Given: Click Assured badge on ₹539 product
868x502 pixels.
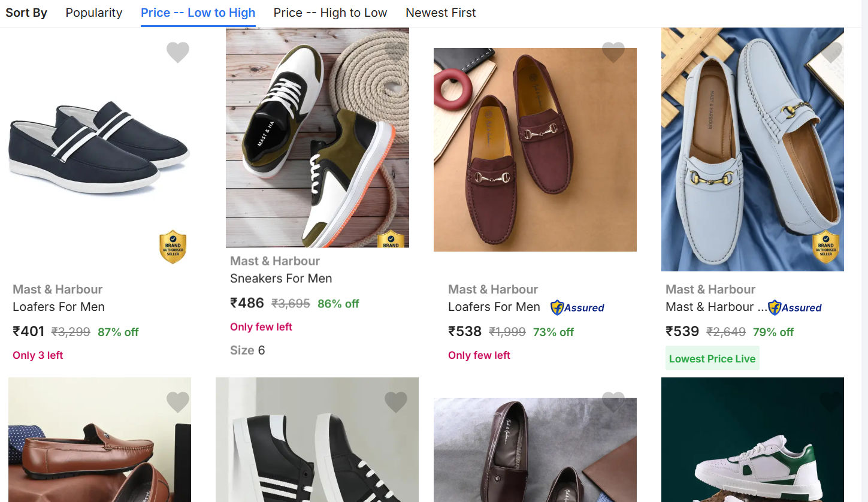Looking at the screenshot, I should (x=795, y=308).
